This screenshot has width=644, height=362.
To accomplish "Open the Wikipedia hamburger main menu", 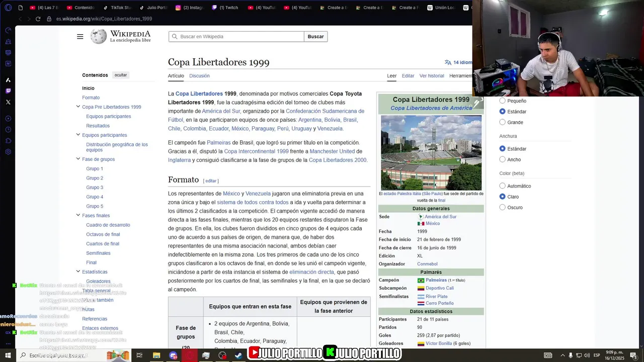I will coord(80,36).
